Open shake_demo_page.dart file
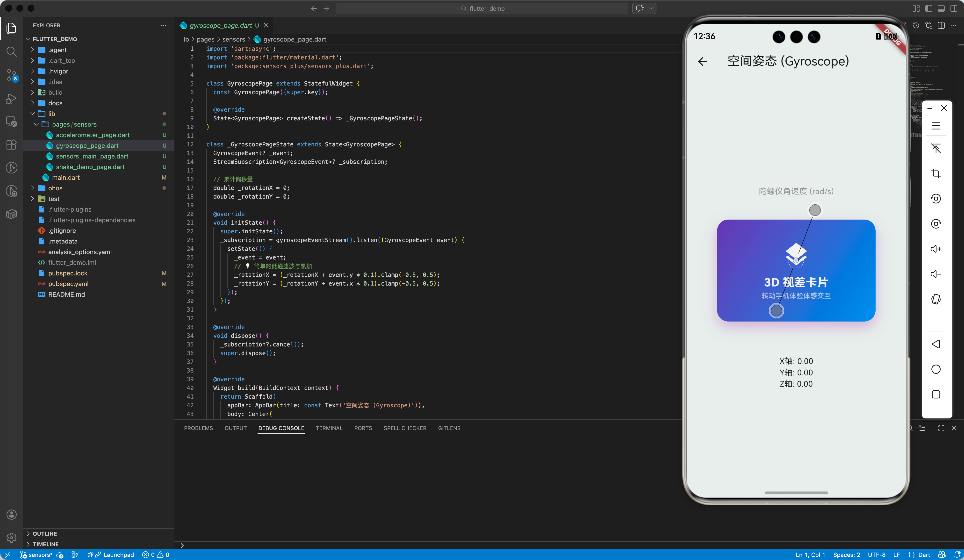 pos(90,167)
